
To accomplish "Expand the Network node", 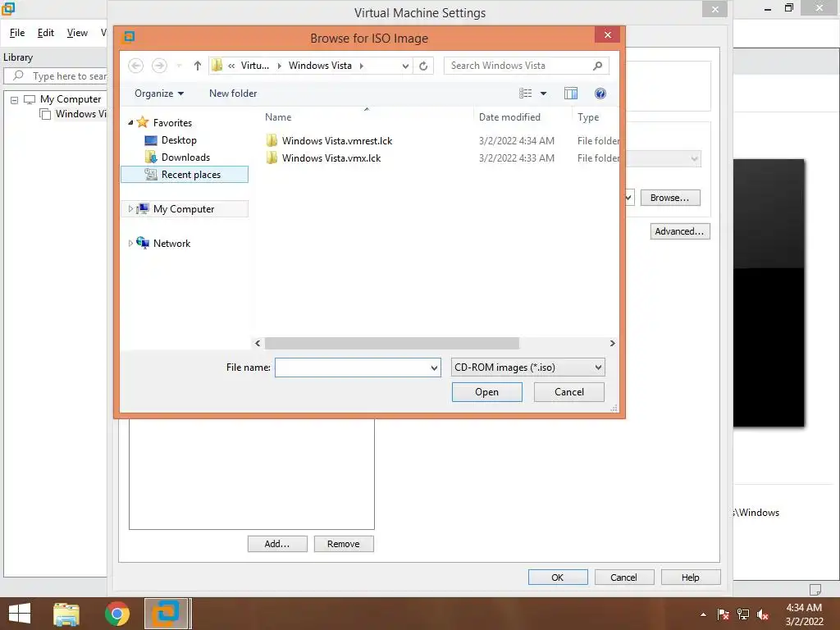I will (130, 243).
